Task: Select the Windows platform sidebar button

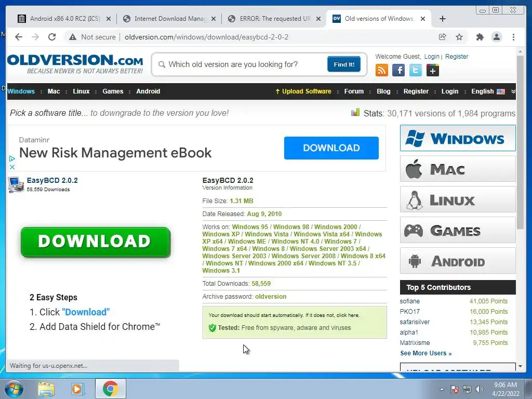Action: (x=458, y=138)
